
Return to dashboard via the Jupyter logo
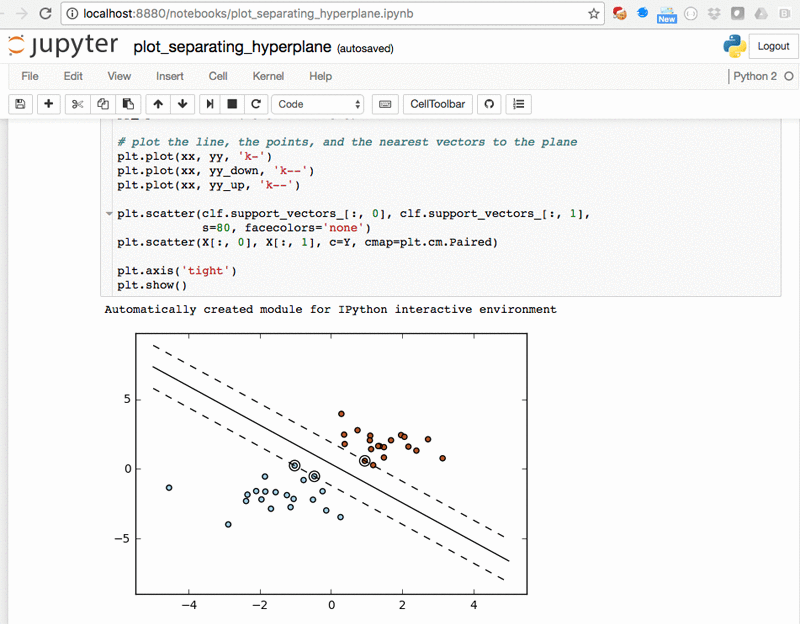point(63,45)
